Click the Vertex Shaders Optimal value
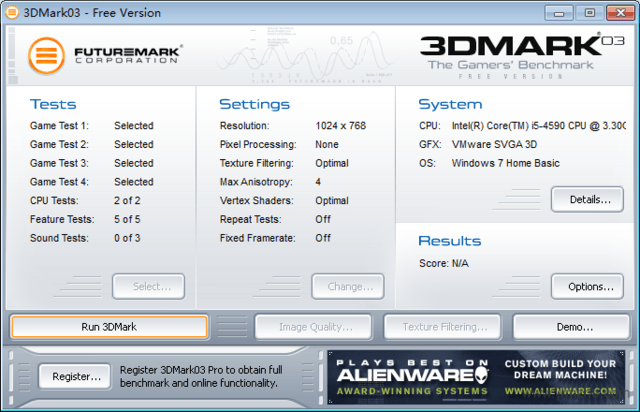This screenshot has height=412, width=640. (x=332, y=201)
